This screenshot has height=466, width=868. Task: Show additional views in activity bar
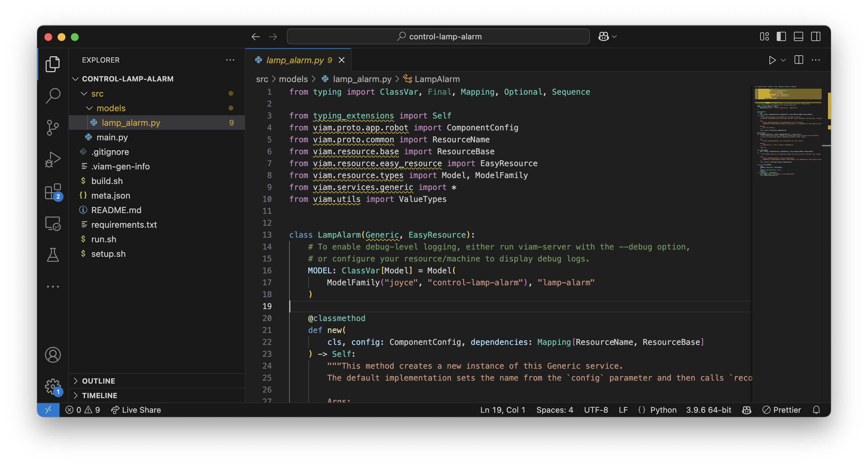[x=53, y=287]
